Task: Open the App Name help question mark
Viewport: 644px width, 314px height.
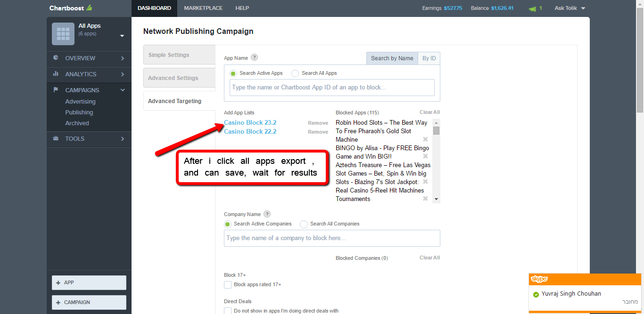Action: [x=254, y=57]
